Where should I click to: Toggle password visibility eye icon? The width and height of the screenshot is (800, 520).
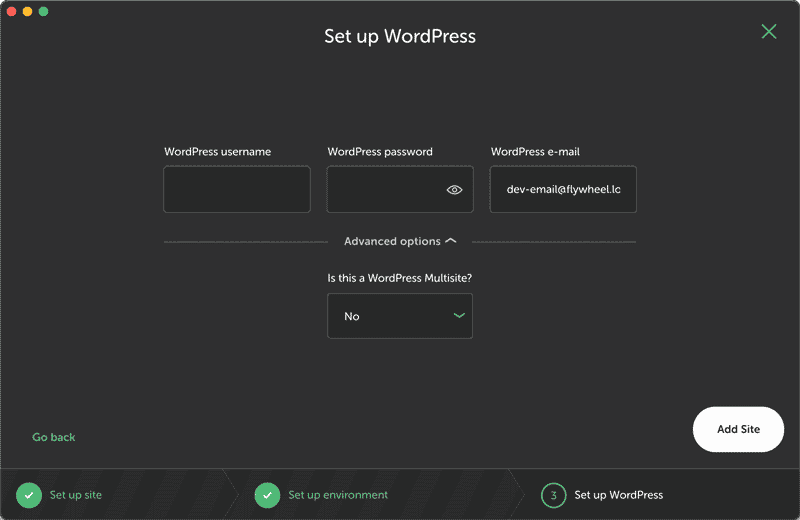[x=454, y=190]
